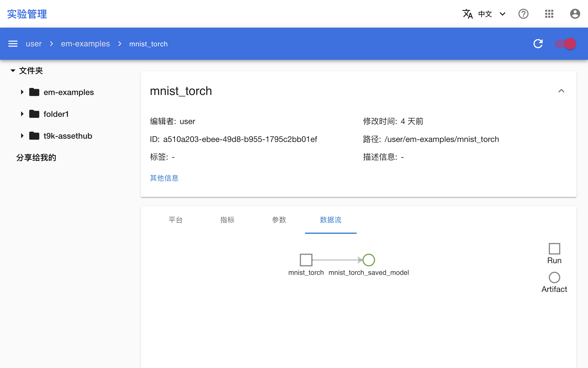Click the mnist_torch_saved_model node label
The height and width of the screenshot is (368, 588).
(369, 273)
